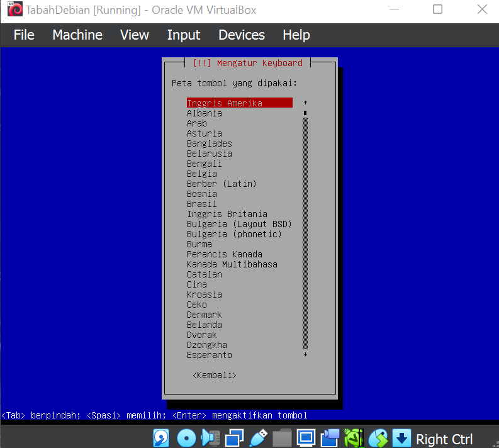
Task: Click the scroll up arrow in keymap list
Action: (305, 103)
